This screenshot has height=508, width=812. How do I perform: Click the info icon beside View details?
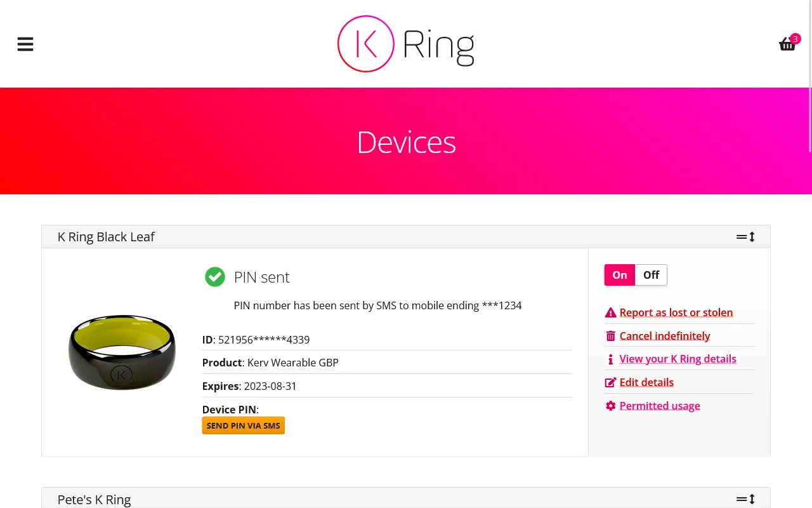coord(610,359)
